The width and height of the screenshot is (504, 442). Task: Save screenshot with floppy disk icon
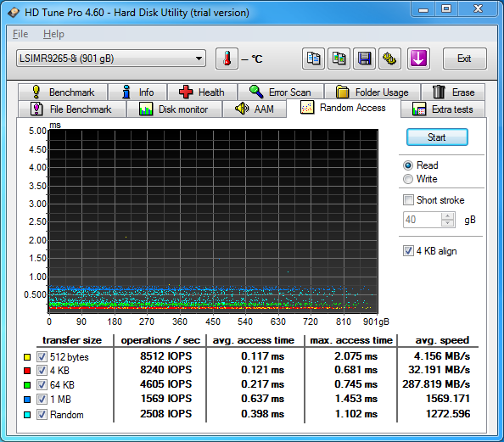tap(365, 59)
